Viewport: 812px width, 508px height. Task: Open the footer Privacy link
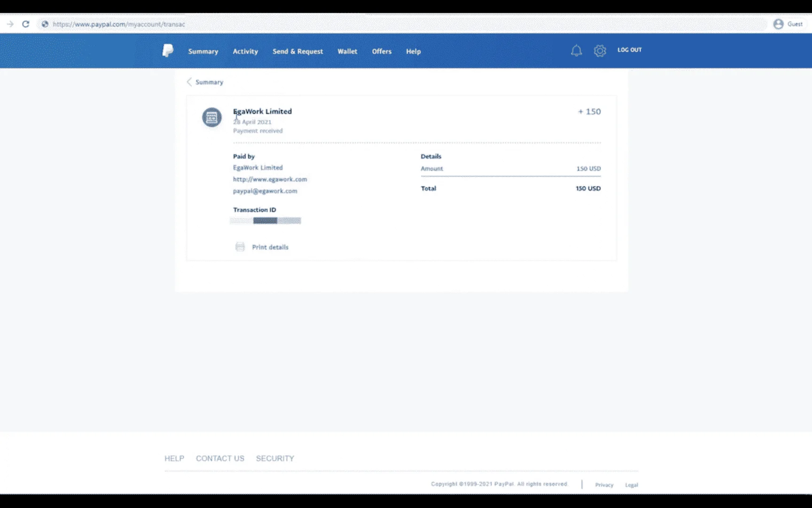pyautogui.click(x=604, y=484)
